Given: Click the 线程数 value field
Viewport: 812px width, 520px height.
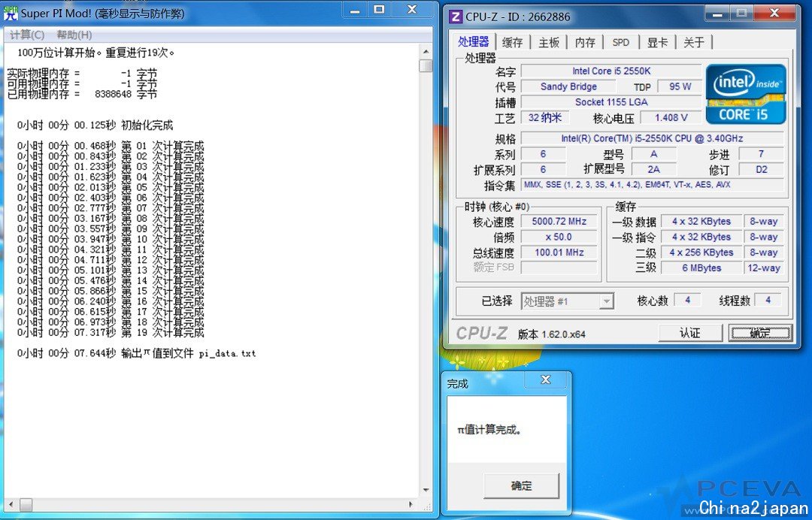Looking at the screenshot, I should click(768, 300).
